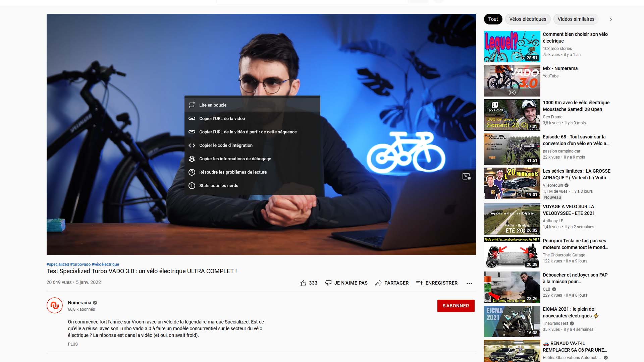The image size is (644, 362).
Task: Open thumbnail of '1000 Km avec le vélo électrique'
Action: (x=512, y=115)
